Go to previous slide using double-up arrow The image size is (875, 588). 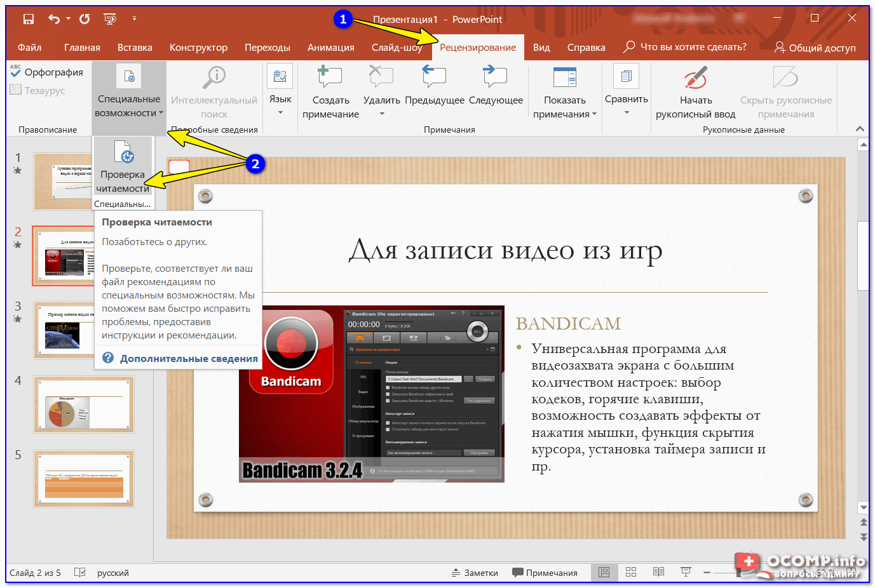863,523
